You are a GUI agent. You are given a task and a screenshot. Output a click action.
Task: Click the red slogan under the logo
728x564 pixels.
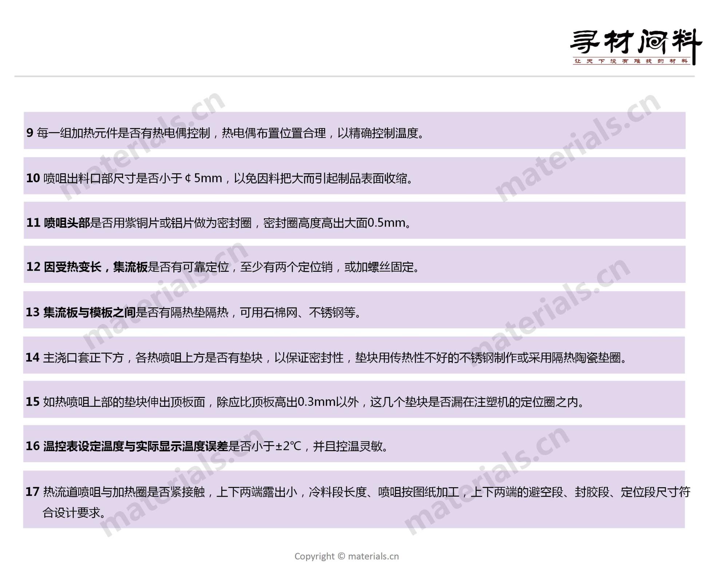click(631, 61)
